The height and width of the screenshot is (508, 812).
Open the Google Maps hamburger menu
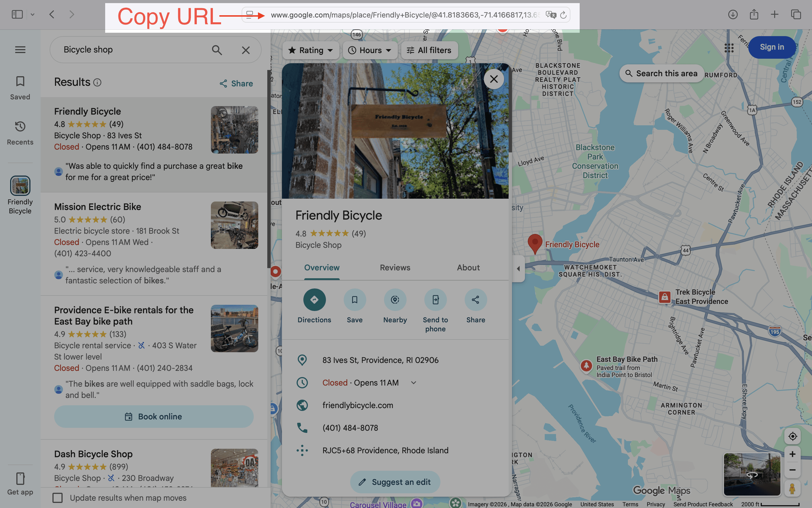[x=20, y=50]
